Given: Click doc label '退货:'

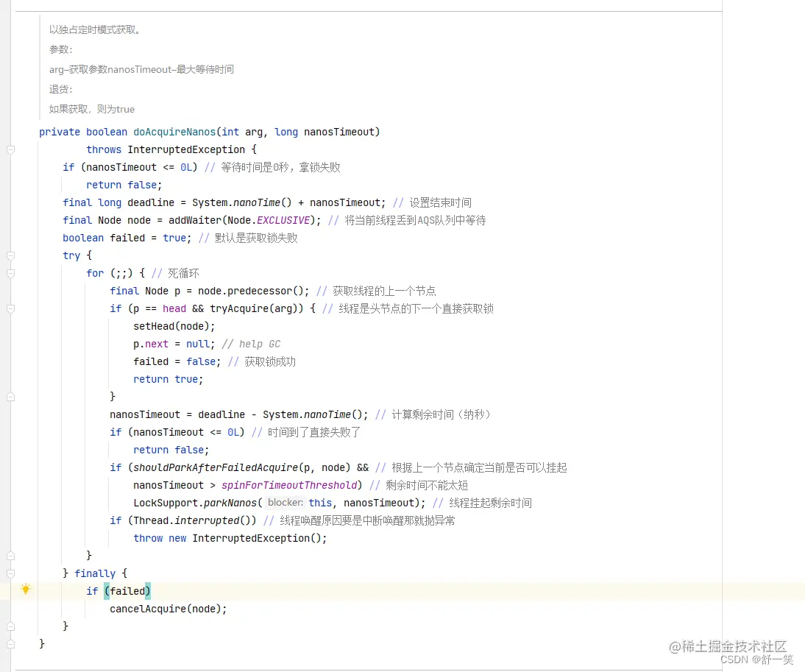Looking at the screenshot, I should (x=60, y=89).
